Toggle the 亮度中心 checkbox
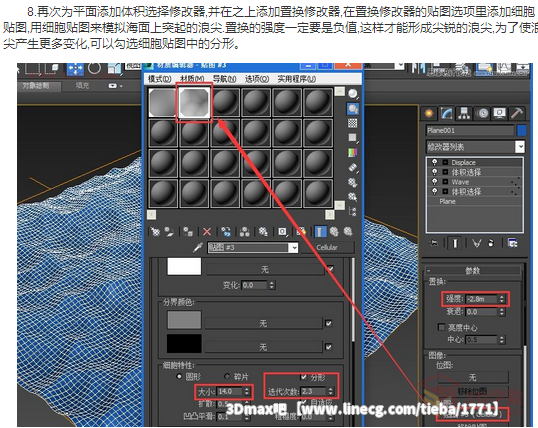This screenshot has width=538, height=428. (x=442, y=327)
